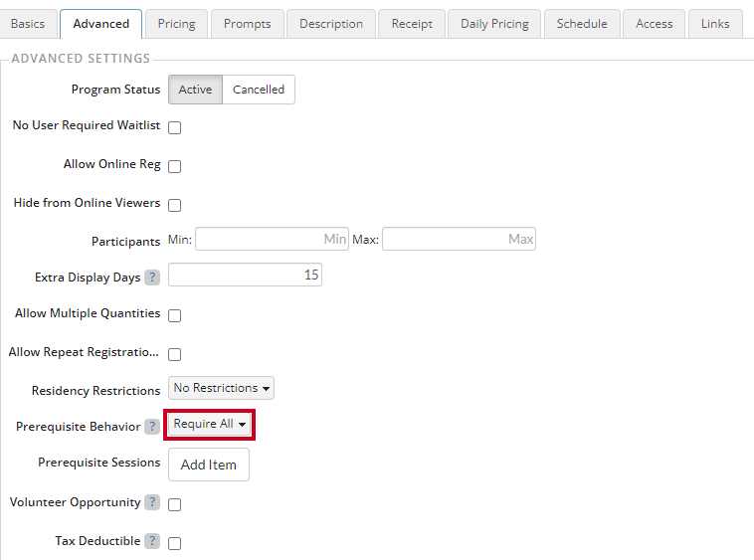Select the Advanced tab
This screenshot has height=560, width=754.
coord(101,24)
